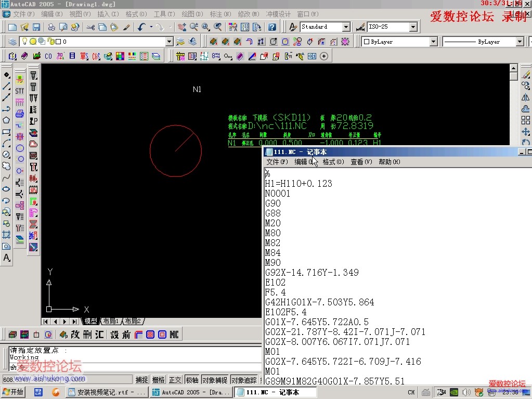Screen dimensions: 532x399
Task: Click the STT die tool icon
Action: click(x=20, y=91)
